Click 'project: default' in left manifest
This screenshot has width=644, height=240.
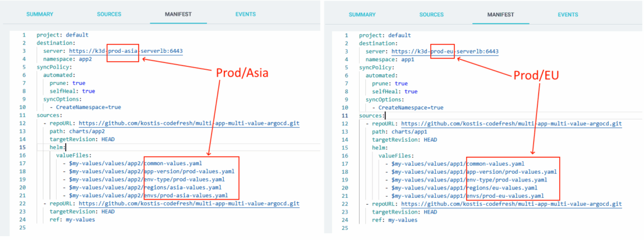pos(62,35)
